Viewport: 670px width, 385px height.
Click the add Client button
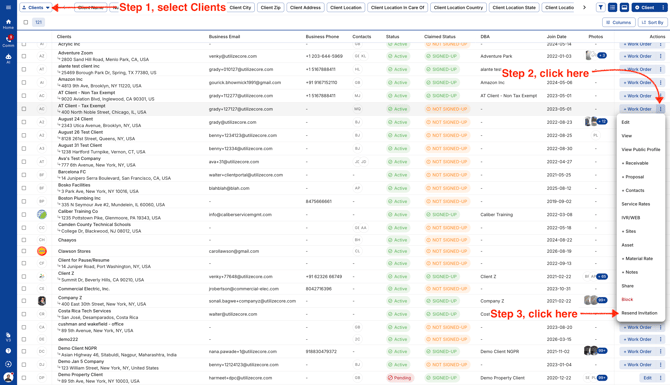tap(645, 7)
